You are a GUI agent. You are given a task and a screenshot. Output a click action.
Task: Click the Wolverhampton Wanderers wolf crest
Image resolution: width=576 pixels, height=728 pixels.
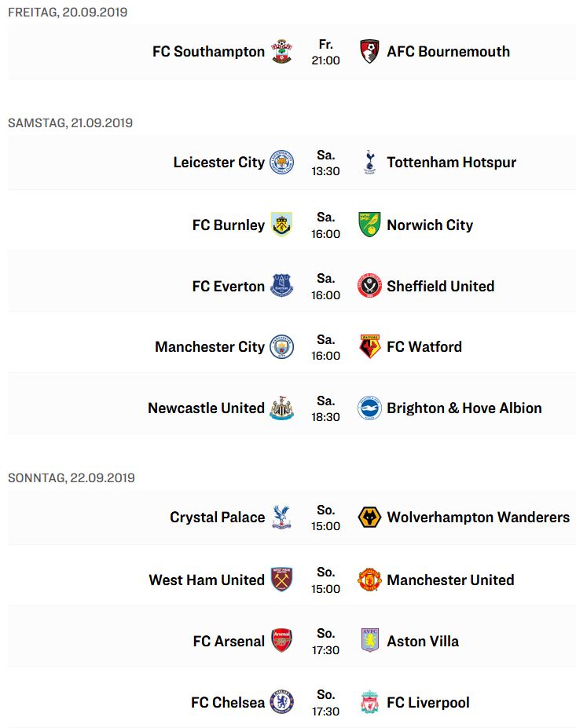click(370, 518)
